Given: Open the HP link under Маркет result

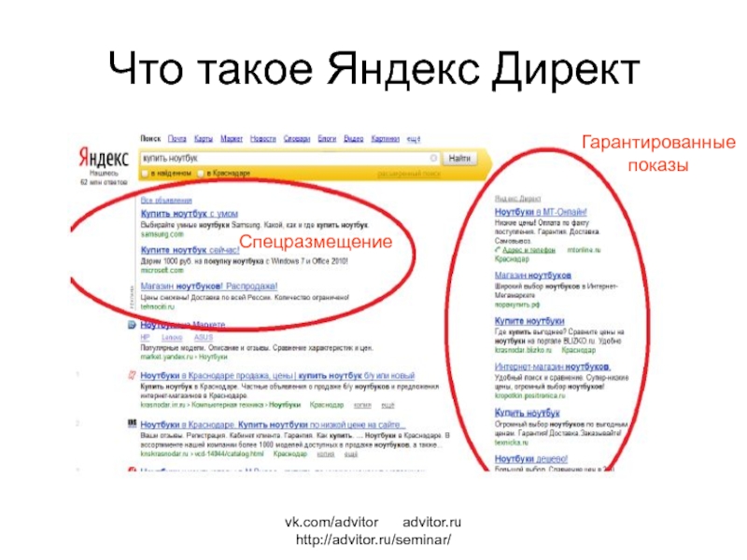Looking at the screenshot, I should [146, 338].
